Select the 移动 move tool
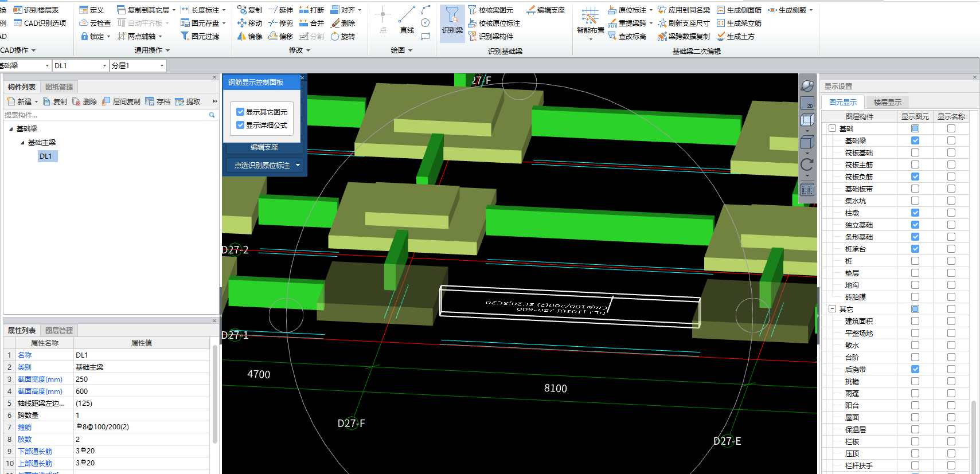 pos(249,23)
